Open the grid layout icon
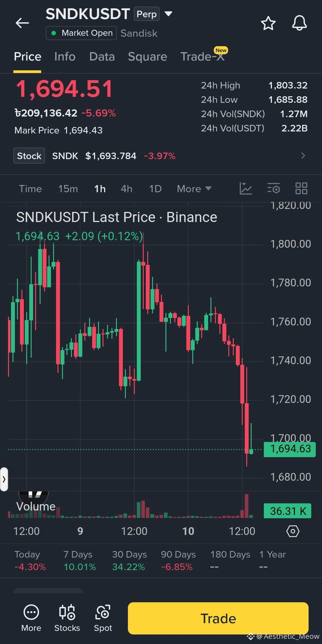322x644 pixels. coord(301,189)
